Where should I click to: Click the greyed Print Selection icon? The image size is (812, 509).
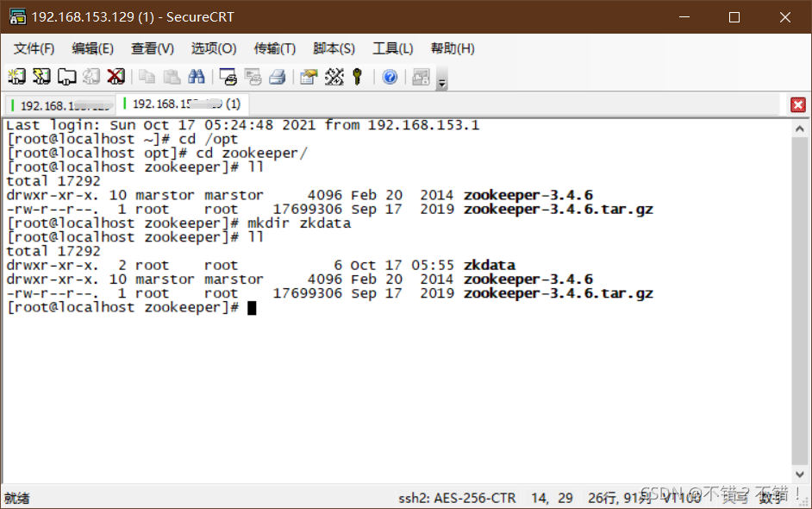pyautogui.click(x=253, y=77)
